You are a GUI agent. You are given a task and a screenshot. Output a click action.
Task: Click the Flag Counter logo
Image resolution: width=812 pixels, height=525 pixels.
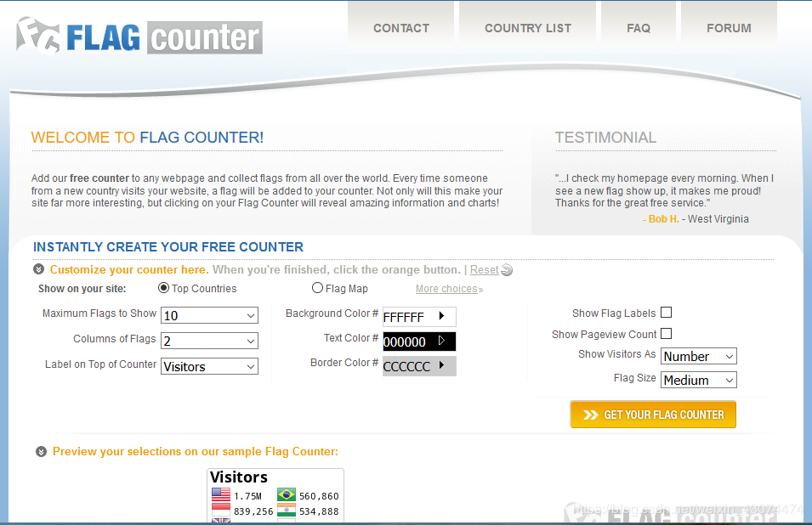[x=139, y=36]
